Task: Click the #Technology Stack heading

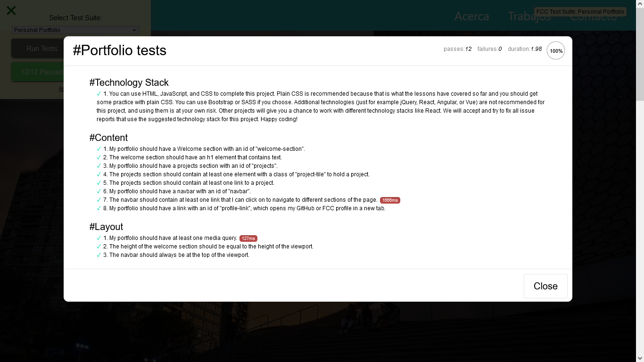Action: 129,82
